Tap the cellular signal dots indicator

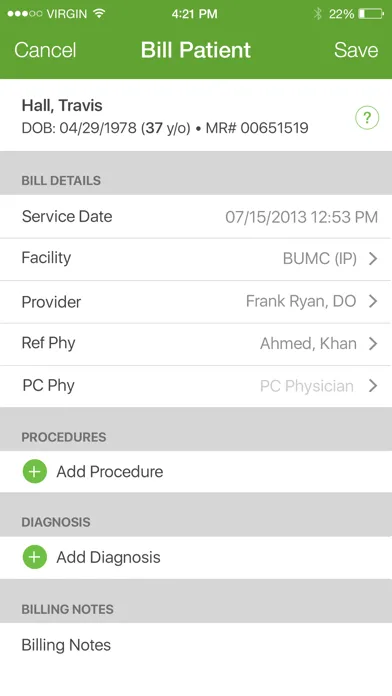25,14
